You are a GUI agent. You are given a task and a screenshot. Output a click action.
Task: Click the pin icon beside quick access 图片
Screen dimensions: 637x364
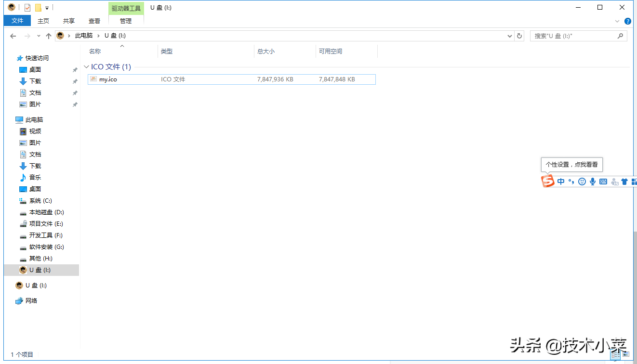75,104
